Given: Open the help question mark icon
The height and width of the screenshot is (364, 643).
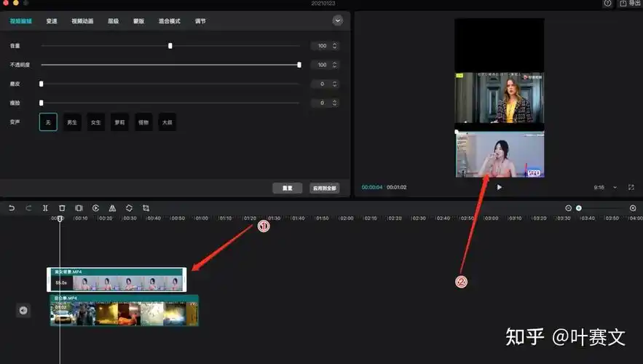Looking at the screenshot, I should pos(607,4).
